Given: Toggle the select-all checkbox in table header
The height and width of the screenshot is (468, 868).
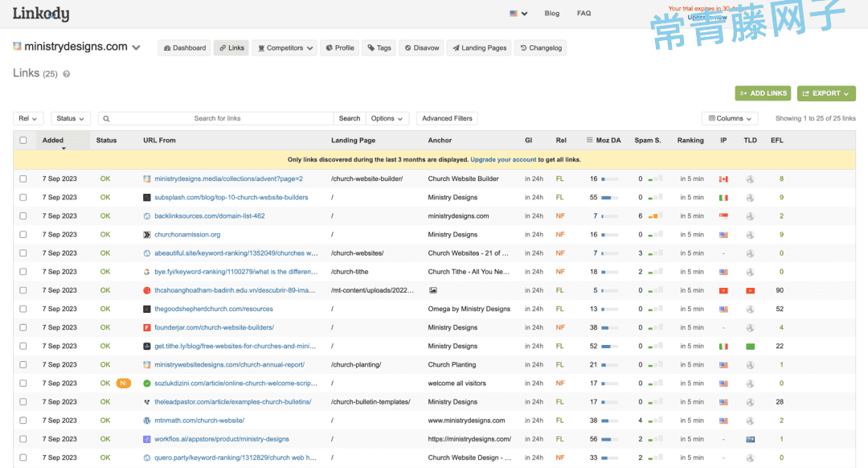Looking at the screenshot, I should click(23, 140).
